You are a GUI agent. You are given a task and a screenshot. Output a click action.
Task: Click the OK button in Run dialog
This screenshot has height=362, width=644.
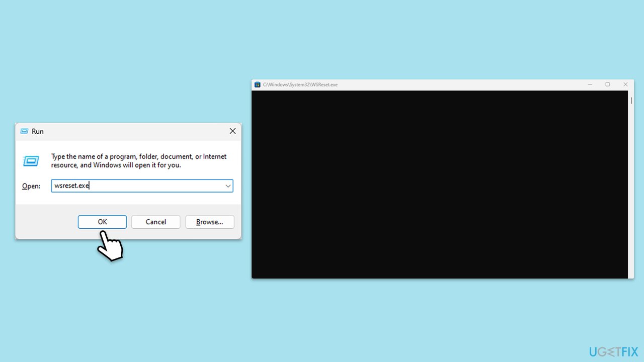(102, 222)
